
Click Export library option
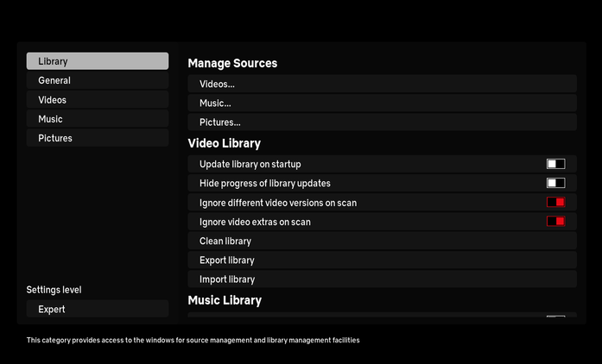point(382,260)
